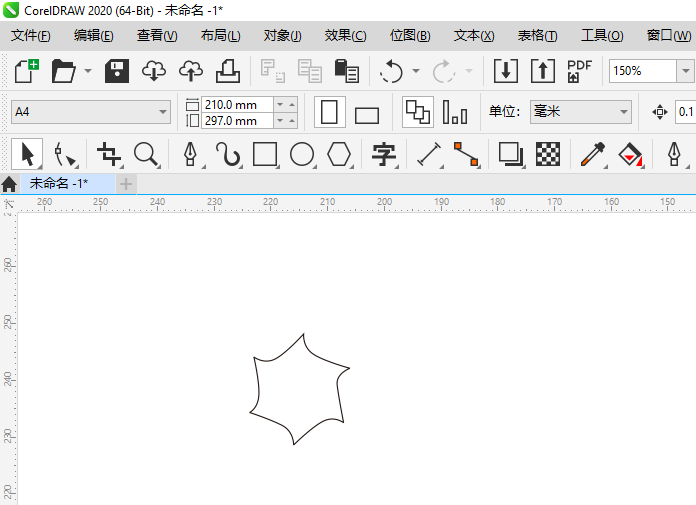Image resolution: width=696 pixels, height=505 pixels.
Task: Create a new document with the New icon
Action: (27, 71)
